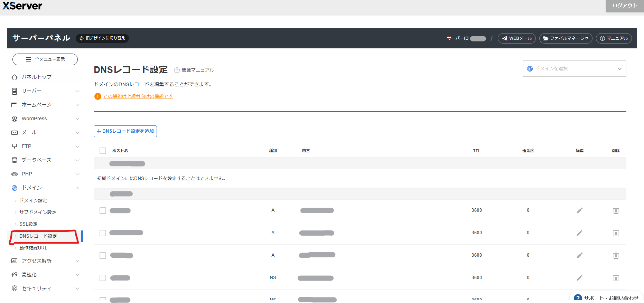This screenshot has height=303, width=644.
Task: Click the server icon next to サーバー
Action: [x=15, y=91]
